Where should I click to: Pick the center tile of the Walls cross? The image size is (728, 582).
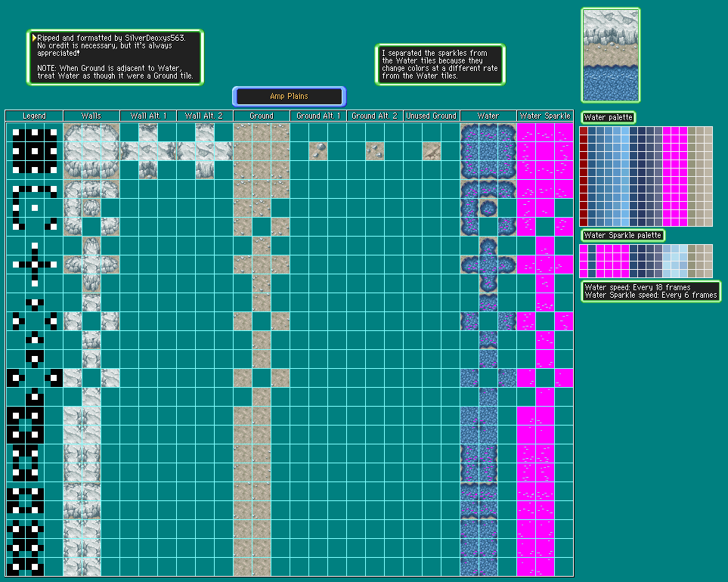tap(91, 265)
